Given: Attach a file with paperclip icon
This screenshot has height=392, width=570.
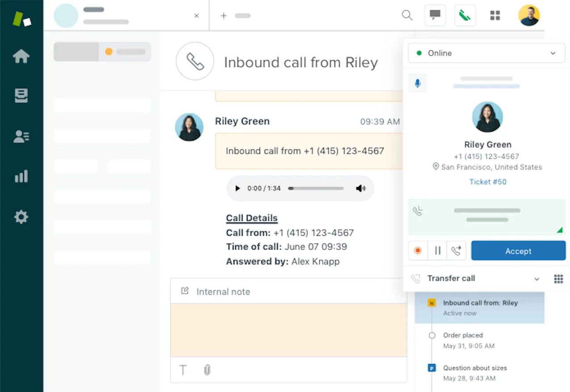Looking at the screenshot, I should pyautogui.click(x=207, y=370).
